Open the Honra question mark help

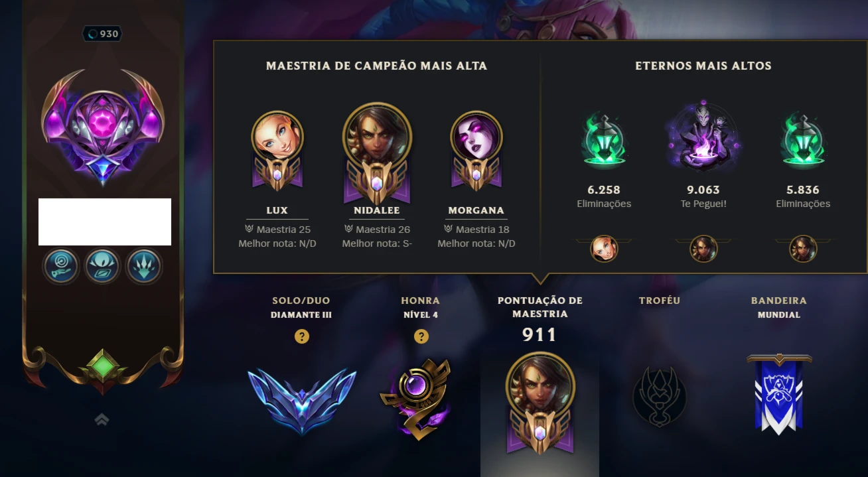(x=421, y=336)
